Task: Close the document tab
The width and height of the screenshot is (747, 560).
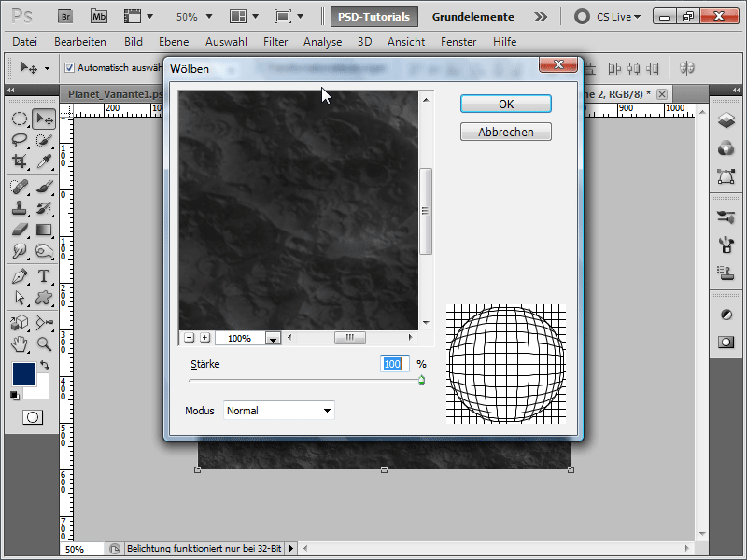Action: [662, 94]
